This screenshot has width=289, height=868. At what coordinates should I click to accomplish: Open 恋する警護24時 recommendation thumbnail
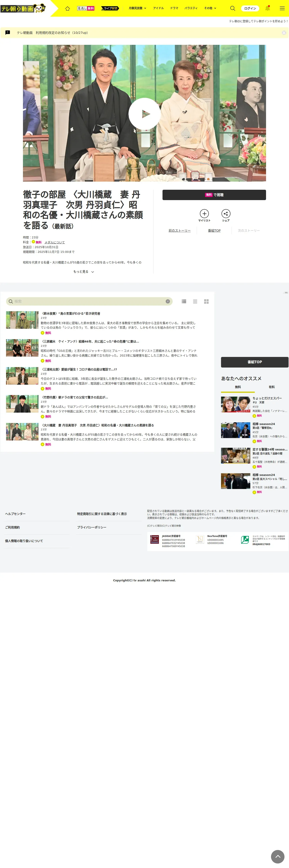235,456
